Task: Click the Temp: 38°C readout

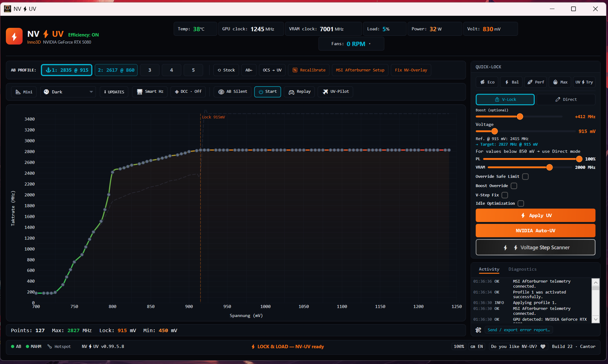Action: 195,29
